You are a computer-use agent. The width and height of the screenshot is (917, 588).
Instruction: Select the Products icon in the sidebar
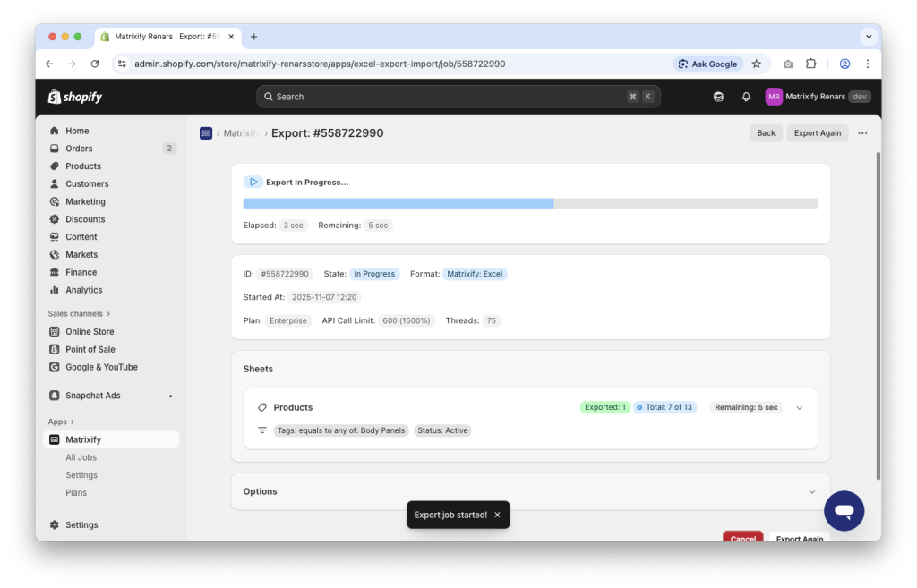(56, 166)
